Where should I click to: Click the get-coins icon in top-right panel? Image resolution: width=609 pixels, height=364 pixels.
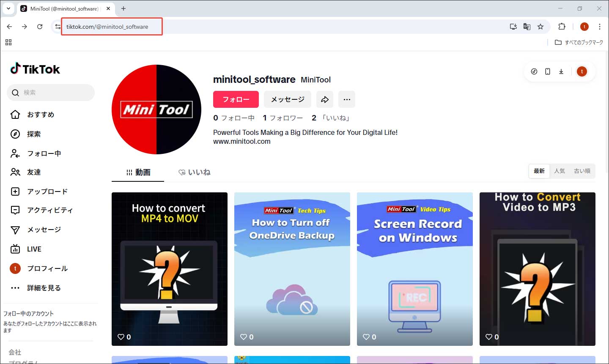pos(534,71)
